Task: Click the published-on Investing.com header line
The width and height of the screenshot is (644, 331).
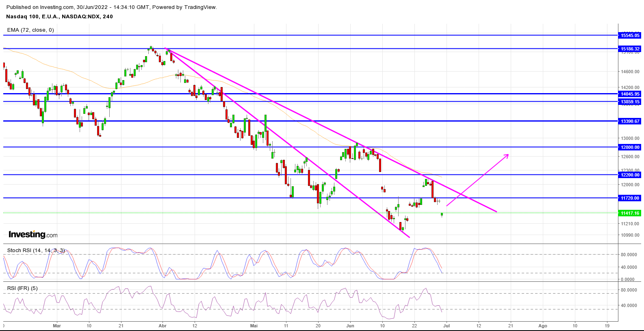Action: click(112, 7)
